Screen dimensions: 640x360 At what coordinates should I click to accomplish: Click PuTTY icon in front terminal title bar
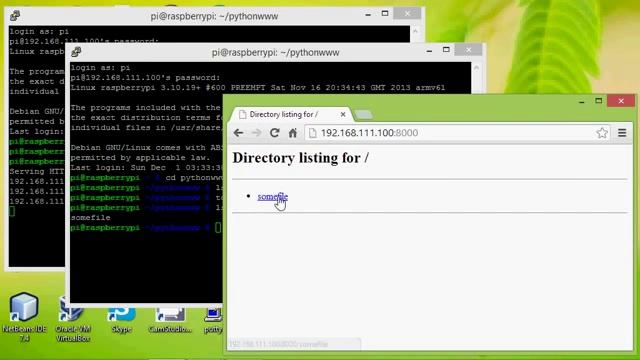(x=76, y=52)
